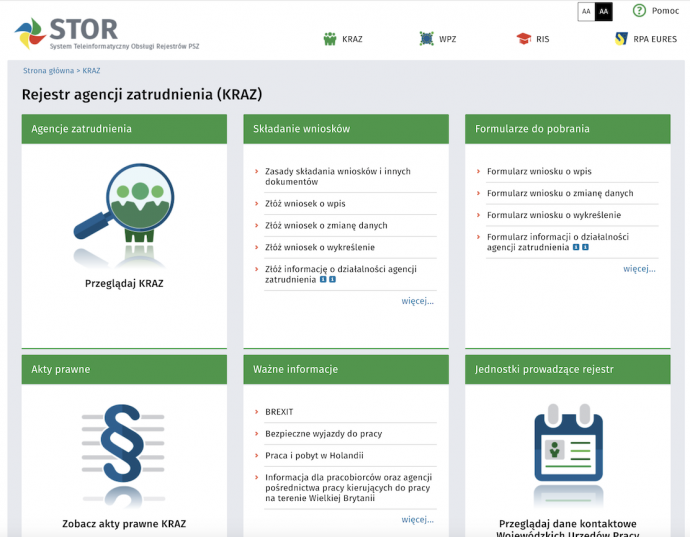Open Formularz wniosku o wykreślenie
The width and height of the screenshot is (690, 537).
(554, 215)
